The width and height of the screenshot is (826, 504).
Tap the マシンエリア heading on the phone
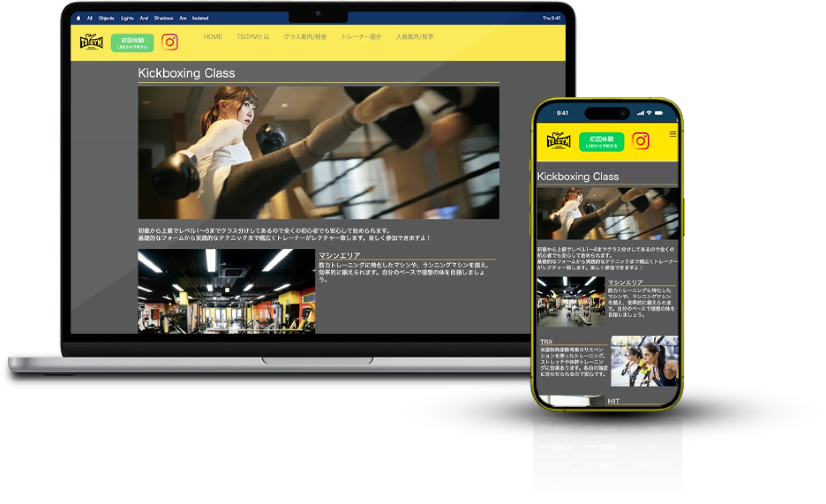(625, 282)
